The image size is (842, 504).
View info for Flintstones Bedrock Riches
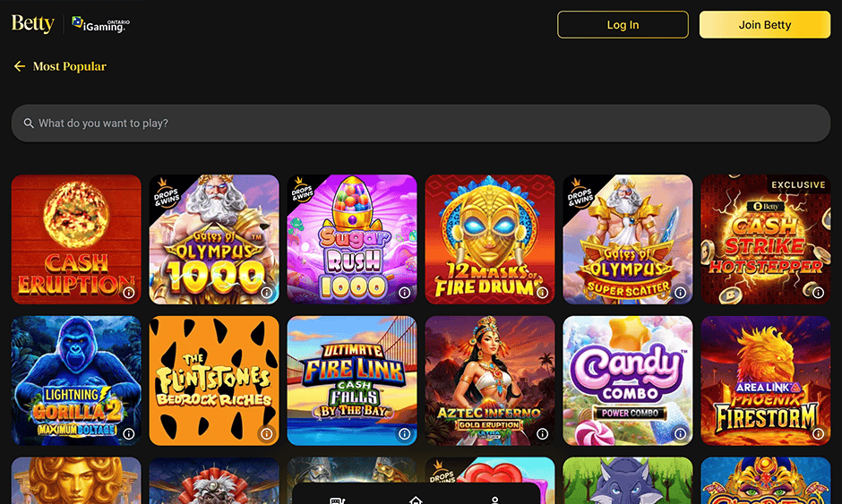266,433
